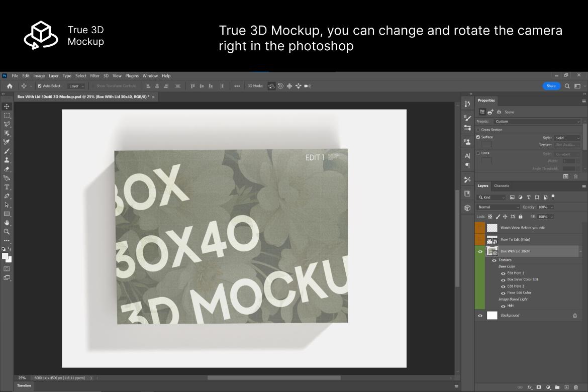Click the Surface color swatch

[x=486, y=144]
